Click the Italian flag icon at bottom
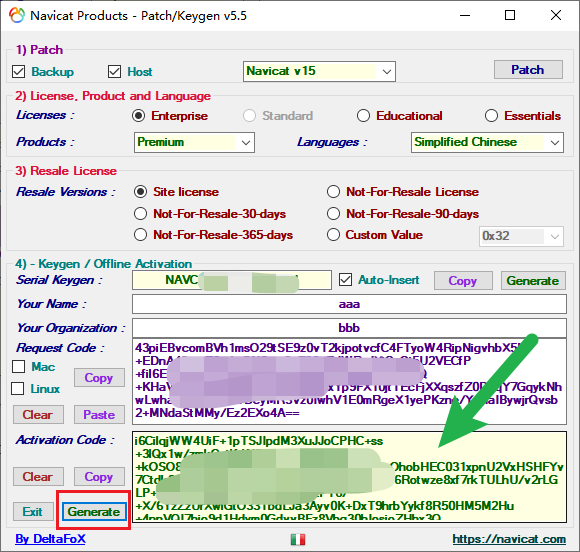This screenshot has width=580, height=552. click(x=298, y=539)
